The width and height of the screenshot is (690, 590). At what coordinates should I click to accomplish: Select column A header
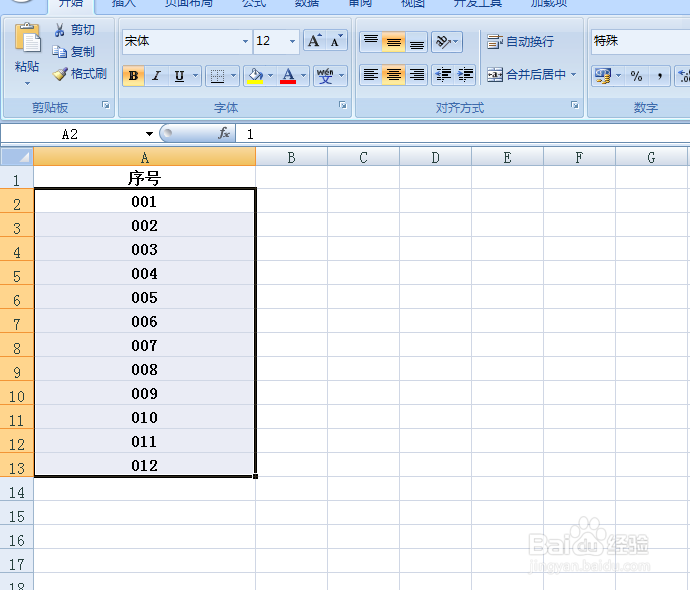click(144, 157)
